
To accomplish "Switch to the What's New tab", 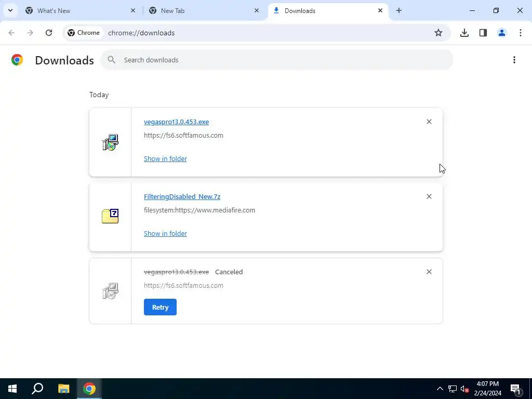I will coord(79,10).
